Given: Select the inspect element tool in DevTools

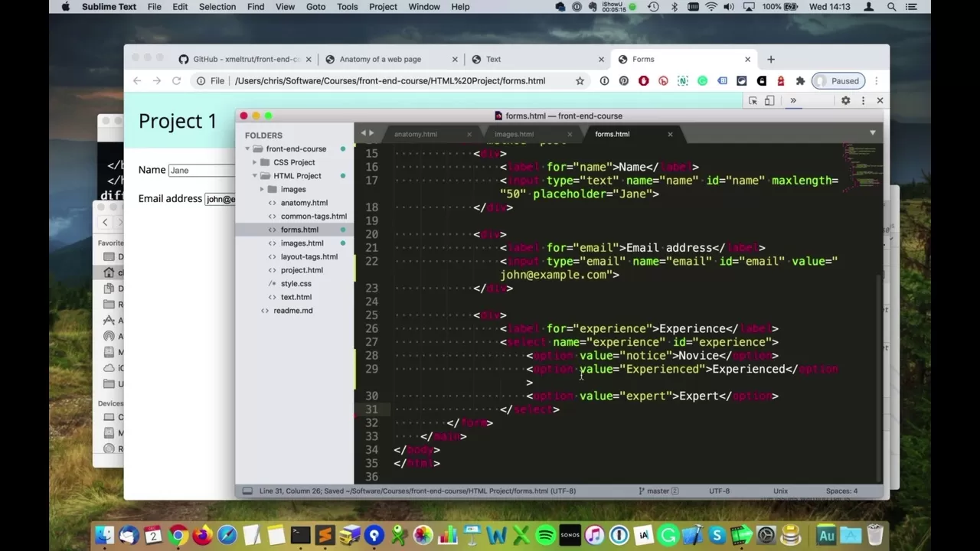Looking at the screenshot, I should [753, 100].
